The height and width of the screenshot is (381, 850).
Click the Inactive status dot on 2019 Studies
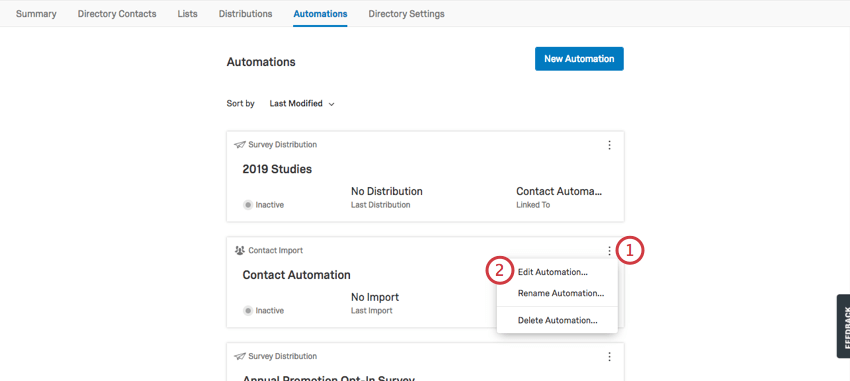248,205
